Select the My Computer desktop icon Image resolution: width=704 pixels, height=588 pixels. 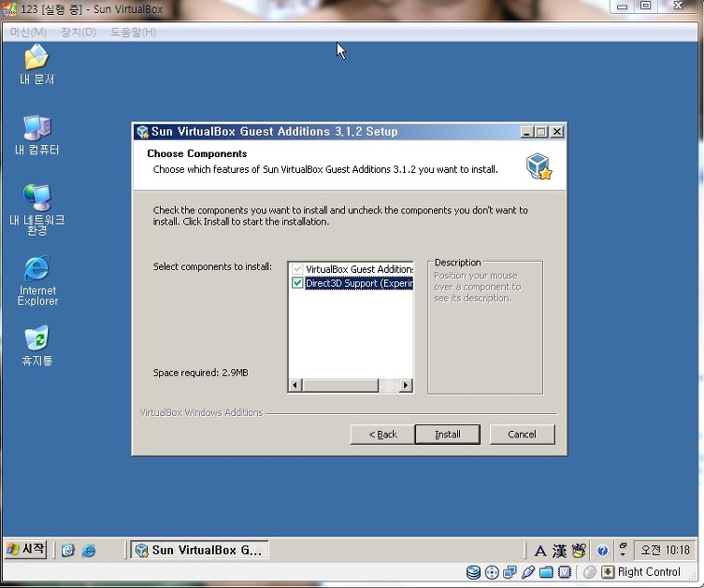36,135
